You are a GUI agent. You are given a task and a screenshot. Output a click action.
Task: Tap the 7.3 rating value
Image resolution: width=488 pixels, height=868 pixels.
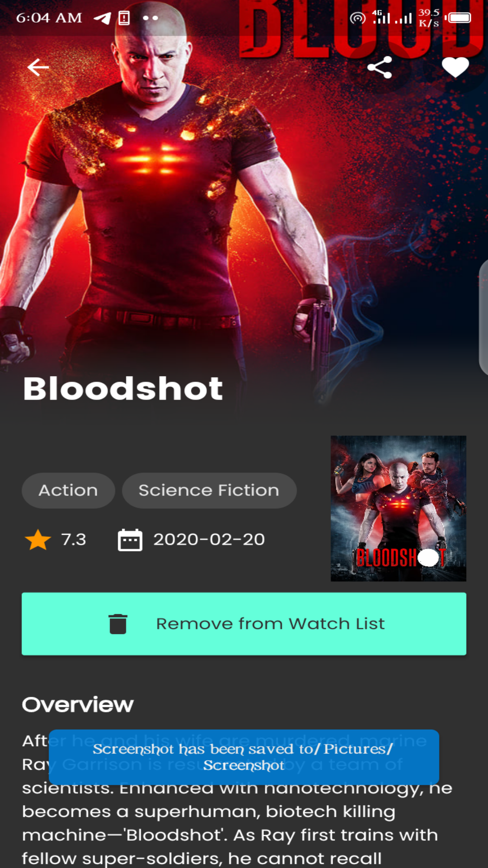(x=74, y=539)
